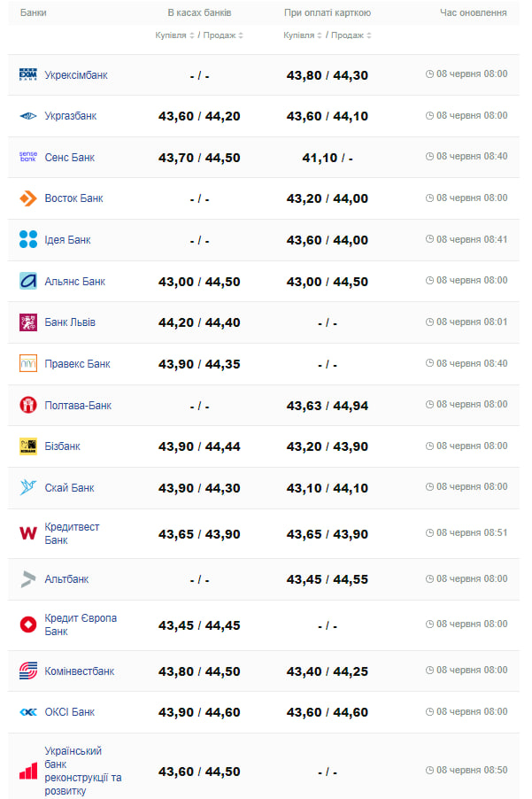Open the Правекс Банк link

[77, 363]
